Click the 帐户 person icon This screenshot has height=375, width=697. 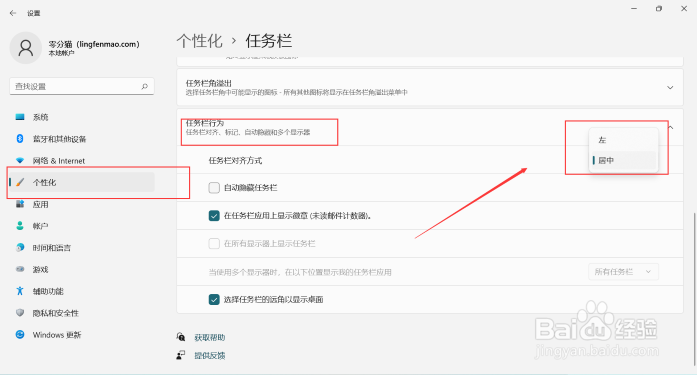click(20, 226)
